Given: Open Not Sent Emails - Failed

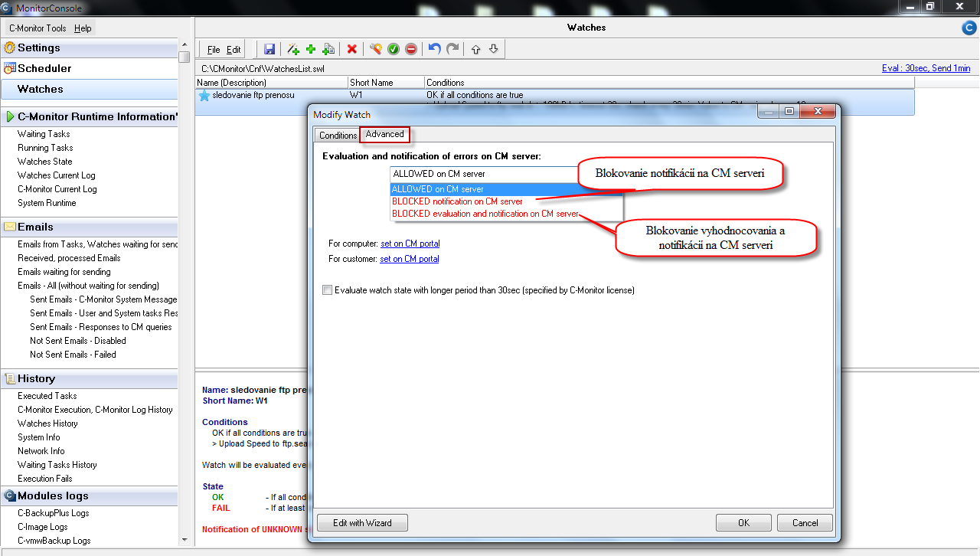Looking at the screenshot, I should pos(73,355).
